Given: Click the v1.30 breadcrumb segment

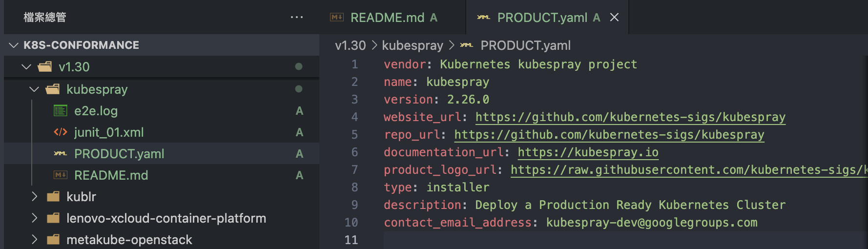Looking at the screenshot, I should tap(350, 45).
